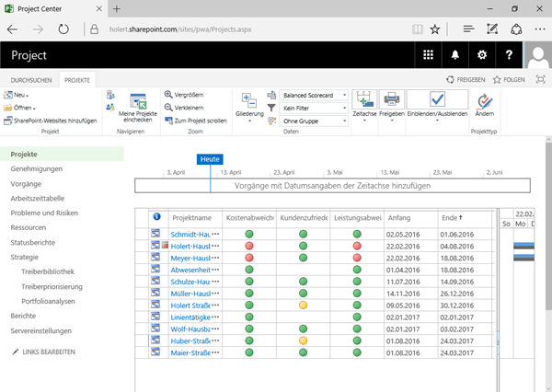Sort by Projektname column header
Viewport: 552px width, 392px height.
(x=192, y=218)
